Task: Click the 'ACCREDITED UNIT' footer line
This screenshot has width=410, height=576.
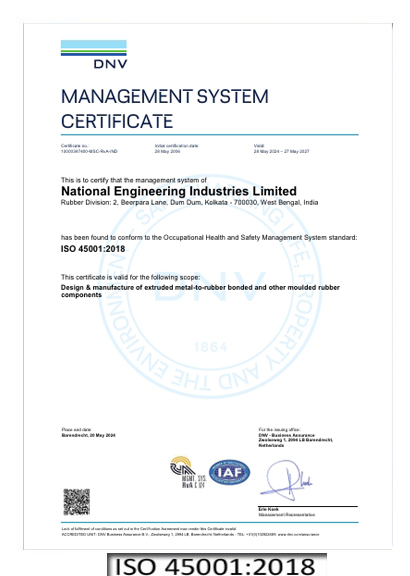Action: [x=190, y=534]
